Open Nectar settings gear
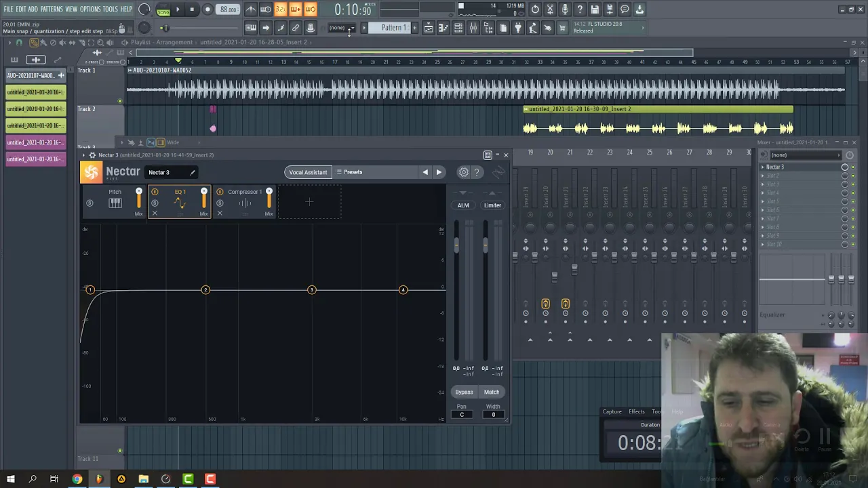 pyautogui.click(x=464, y=172)
